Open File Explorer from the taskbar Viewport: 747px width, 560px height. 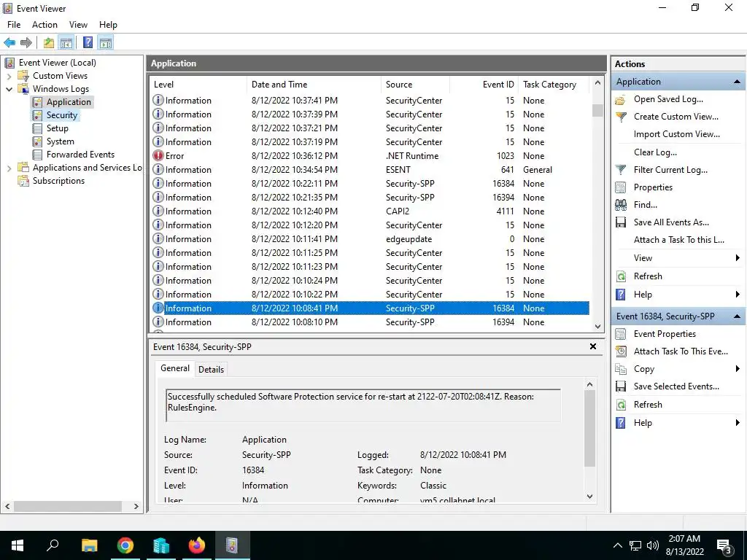pyautogui.click(x=89, y=545)
